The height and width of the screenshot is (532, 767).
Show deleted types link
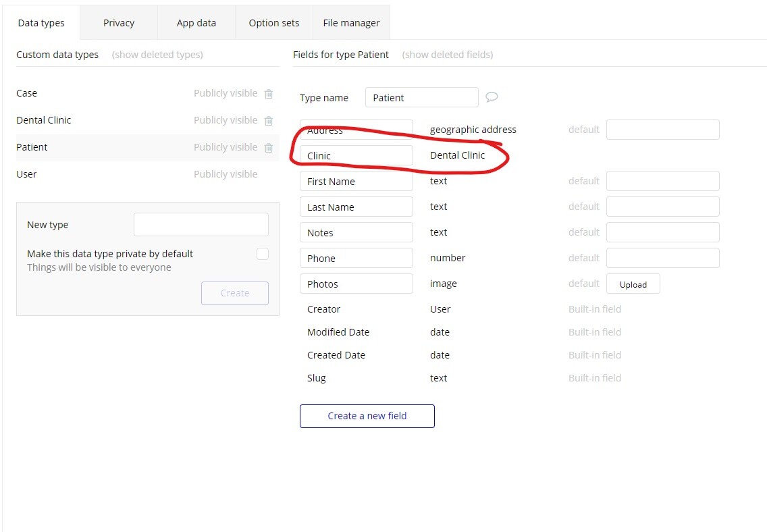click(157, 55)
